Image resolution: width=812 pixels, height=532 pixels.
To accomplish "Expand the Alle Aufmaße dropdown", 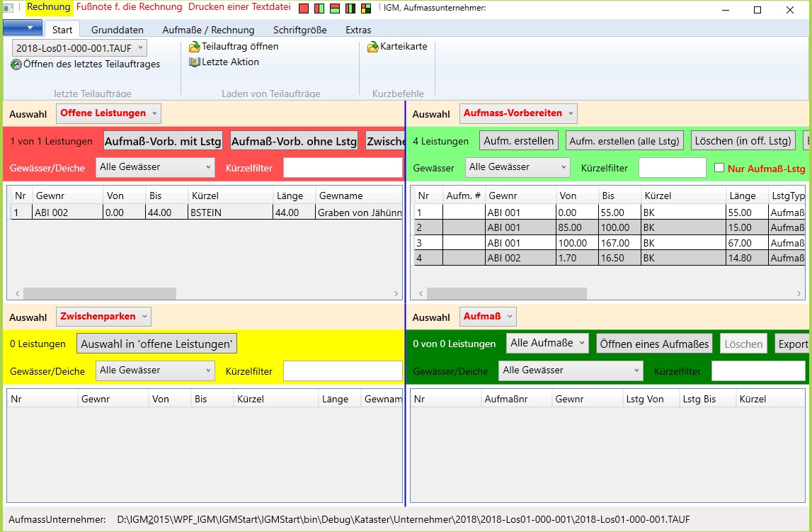I will [x=548, y=344].
